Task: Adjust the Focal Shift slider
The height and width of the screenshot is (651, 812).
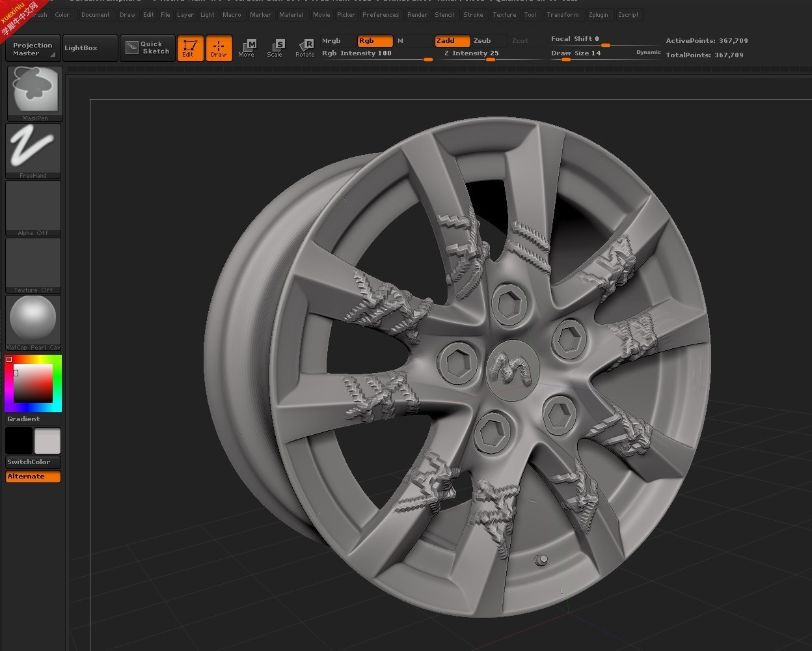Action: (x=606, y=41)
